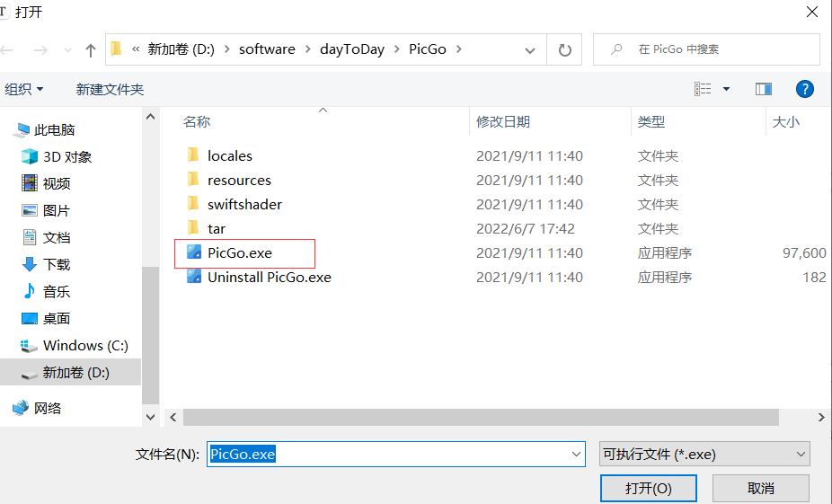This screenshot has height=504, width=832.
Task: Open the 可执行文件 (*.exe) filter dropdown
Action: tap(704, 454)
